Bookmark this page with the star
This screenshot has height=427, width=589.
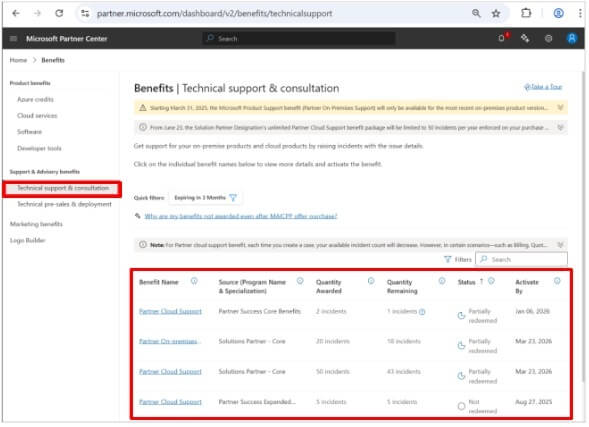[x=496, y=14]
